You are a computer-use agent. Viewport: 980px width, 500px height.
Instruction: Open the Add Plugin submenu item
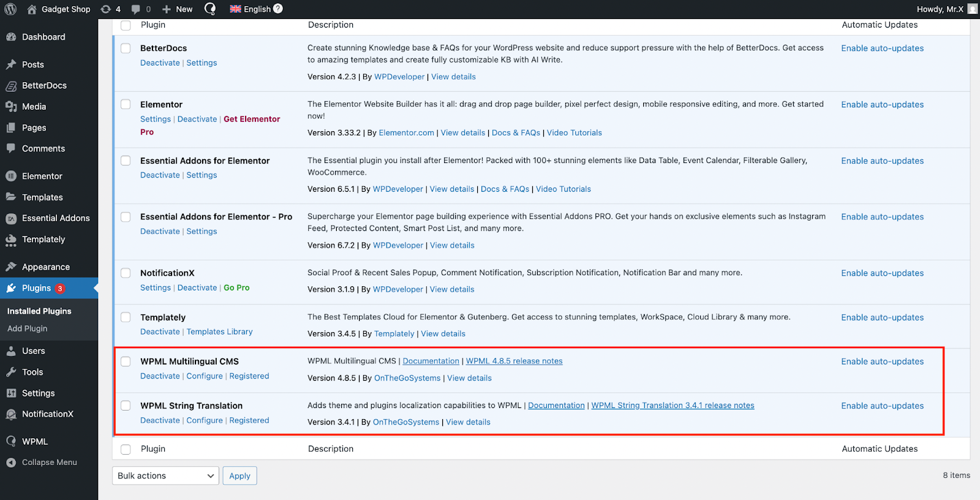click(x=28, y=328)
